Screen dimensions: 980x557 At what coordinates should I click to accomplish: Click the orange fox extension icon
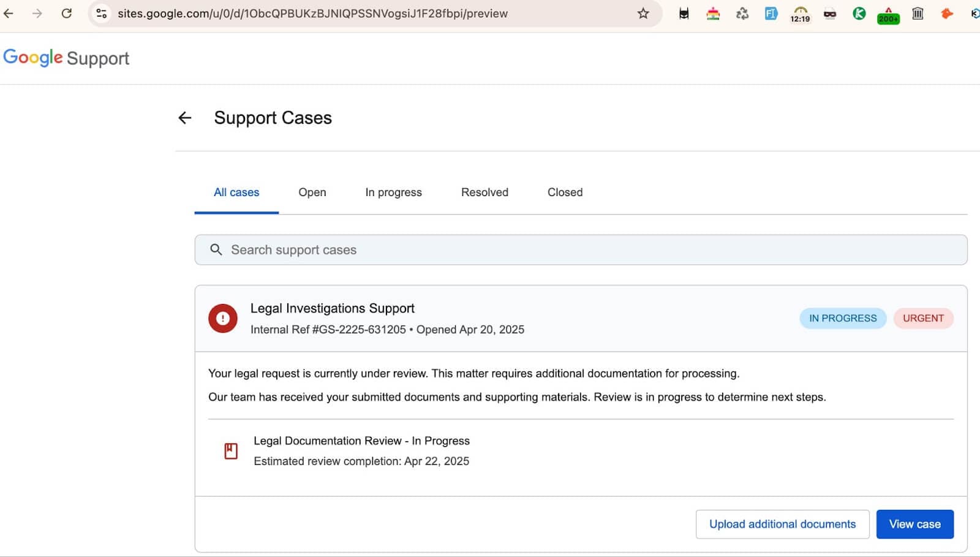946,13
